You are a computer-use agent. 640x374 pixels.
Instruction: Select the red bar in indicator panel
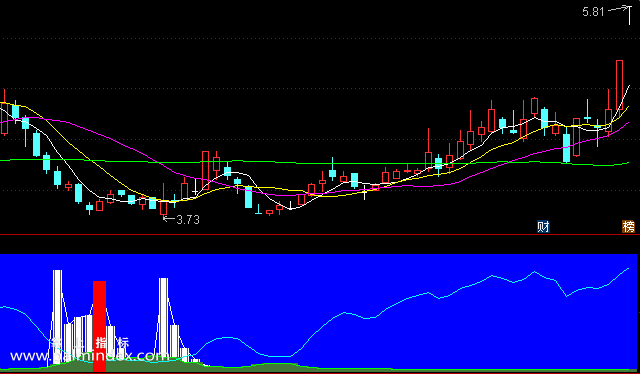[x=99, y=326]
